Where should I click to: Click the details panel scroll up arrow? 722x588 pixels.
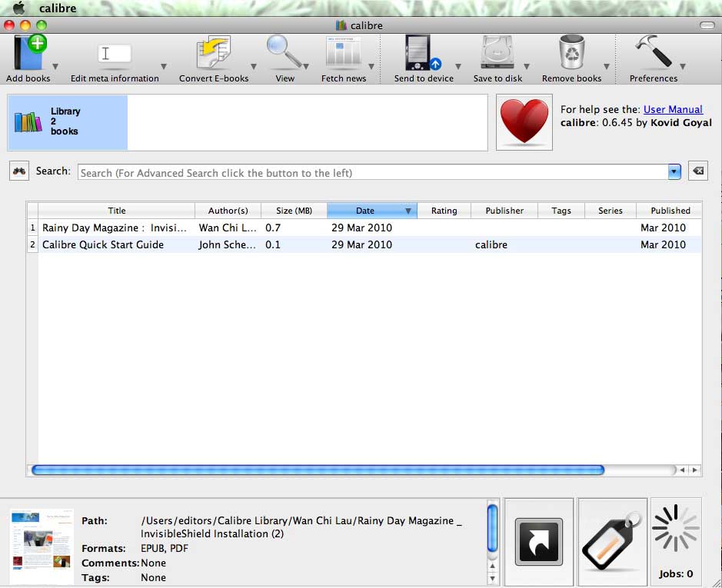[x=492, y=566]
